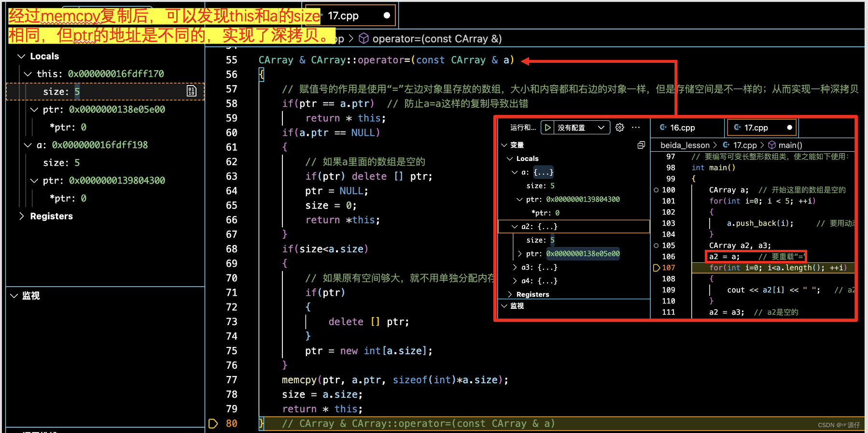Collapse the 变量 section in inset
Screen dimensions: 868x433
(504, 145)
